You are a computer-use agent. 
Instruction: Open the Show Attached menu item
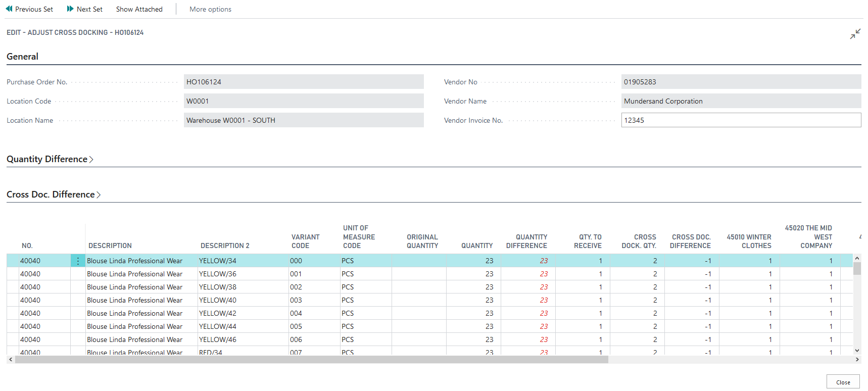pyautogui.click(x=139, y=9)
